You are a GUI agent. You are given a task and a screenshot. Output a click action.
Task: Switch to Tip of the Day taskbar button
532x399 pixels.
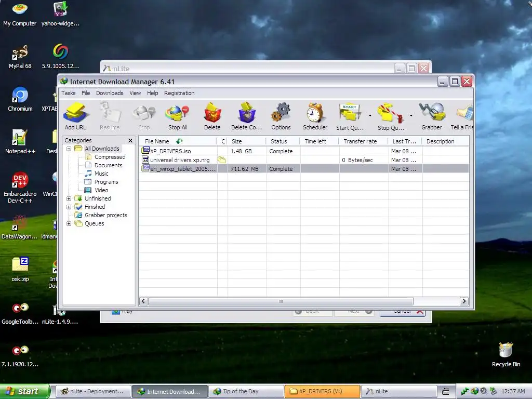point(246,391)
